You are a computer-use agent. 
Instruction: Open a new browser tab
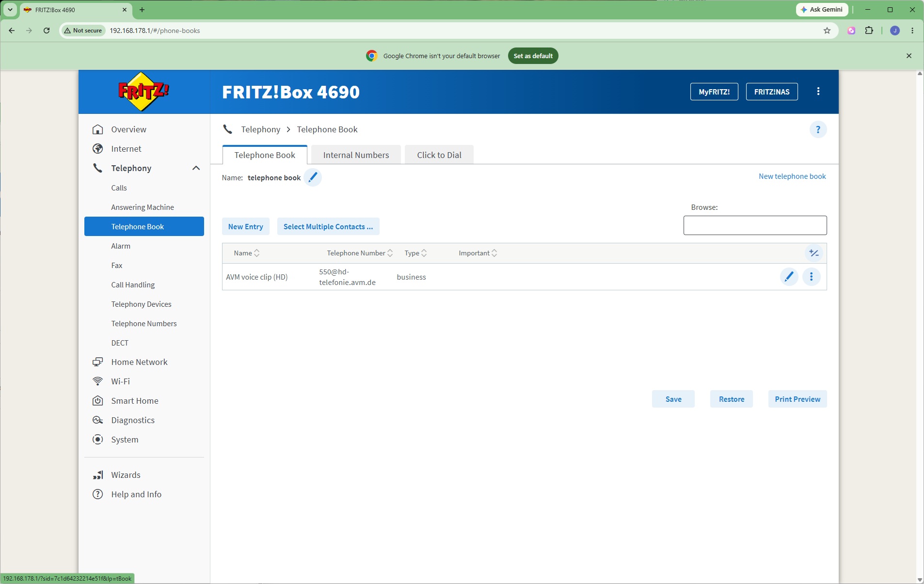pos(142,10)
